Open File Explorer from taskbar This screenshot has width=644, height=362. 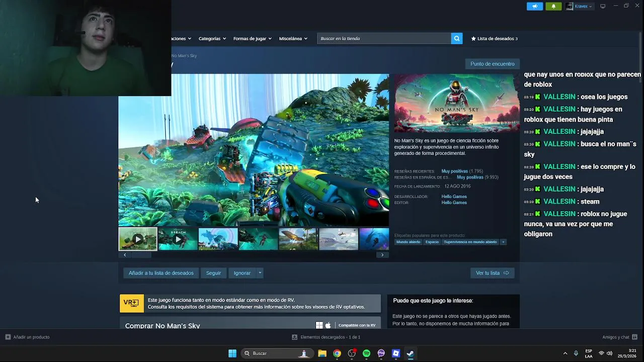(322, 353)
